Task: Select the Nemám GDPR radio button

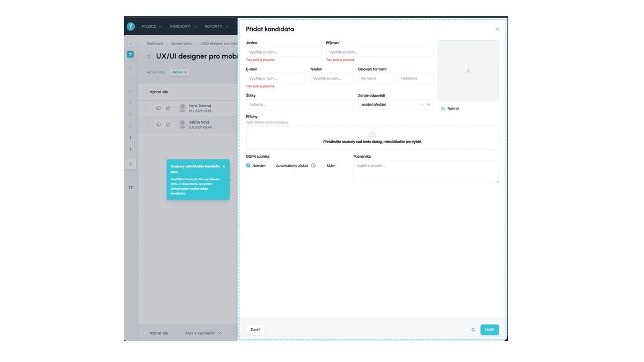Action: pos(248,166)
